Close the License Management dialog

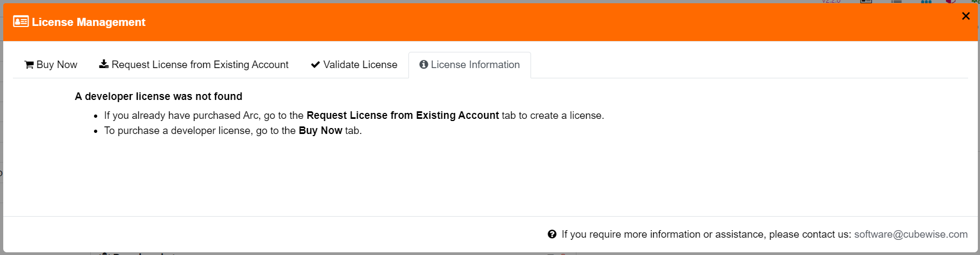click(966, 16)
